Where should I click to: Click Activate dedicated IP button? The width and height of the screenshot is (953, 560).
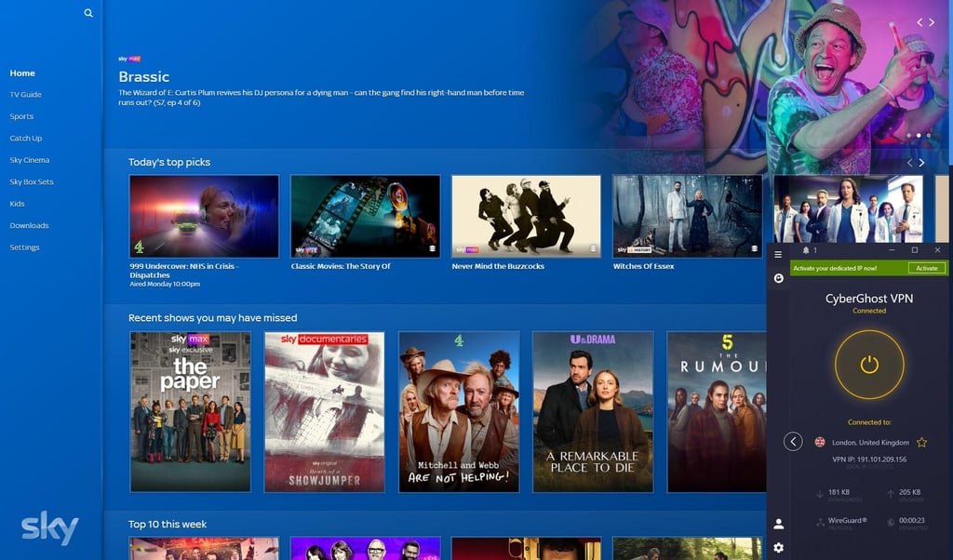[x=926, y=268]
